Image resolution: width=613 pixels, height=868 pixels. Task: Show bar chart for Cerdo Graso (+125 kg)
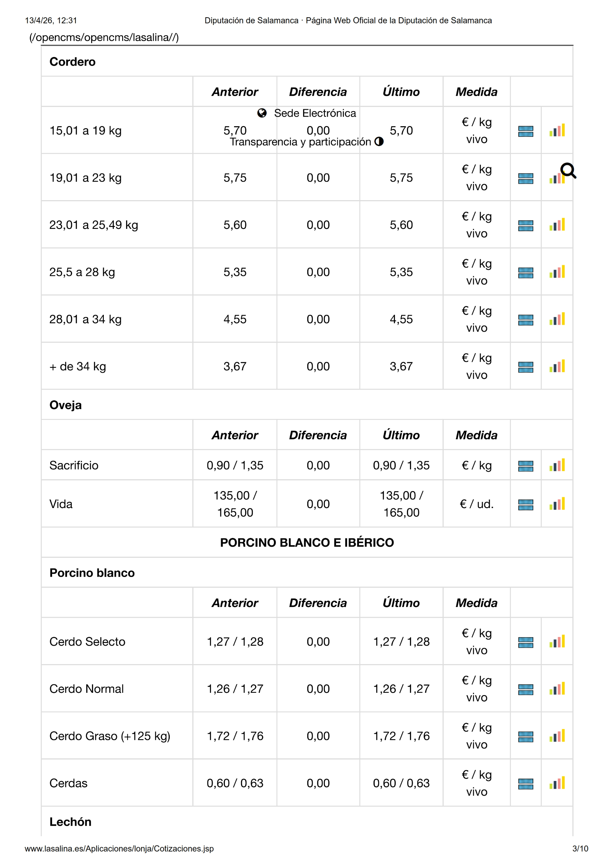click(x=557, y=736)
